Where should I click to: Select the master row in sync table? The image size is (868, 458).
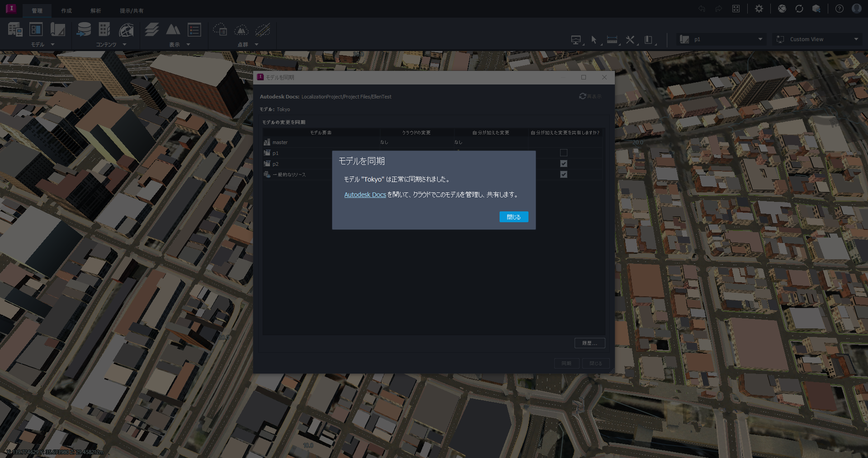pyautogui.click(x=432, y=142)
